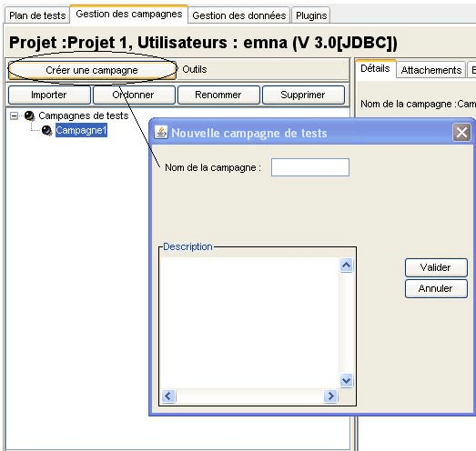This screenshot has width=476, height=451.
Task: Open the Plugins tab
Action: pyautogui.click(x=311, y=15)
